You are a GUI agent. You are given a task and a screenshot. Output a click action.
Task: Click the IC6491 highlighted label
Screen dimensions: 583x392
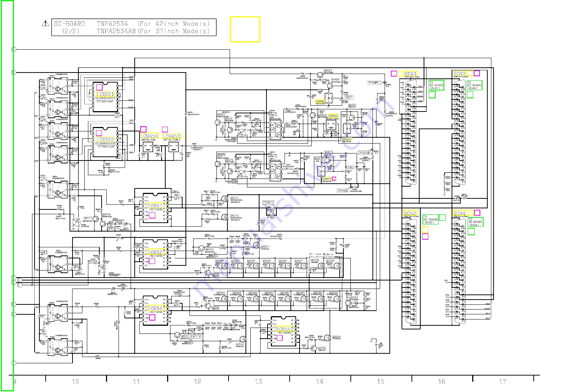pos(320,101)
